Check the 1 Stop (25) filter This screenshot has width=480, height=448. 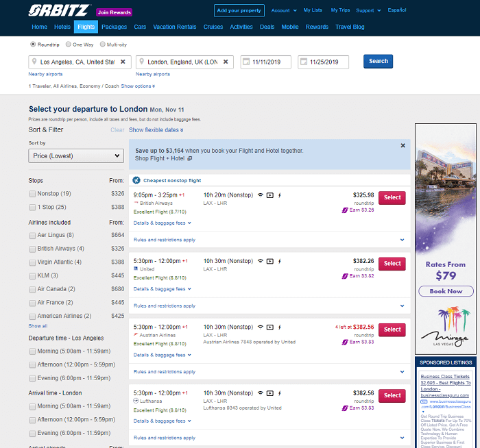tap(32, 208)
